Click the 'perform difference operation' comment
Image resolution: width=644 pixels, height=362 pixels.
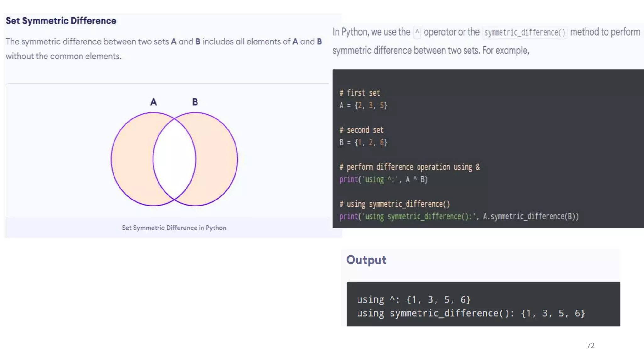409,167
